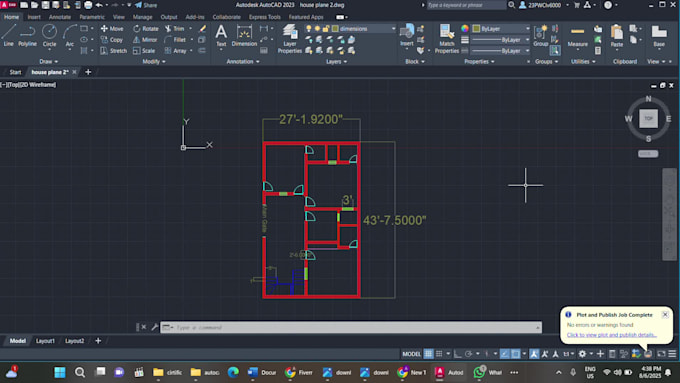Click the Erase pencil icon
Screen dimensions: 680x383
202,29
